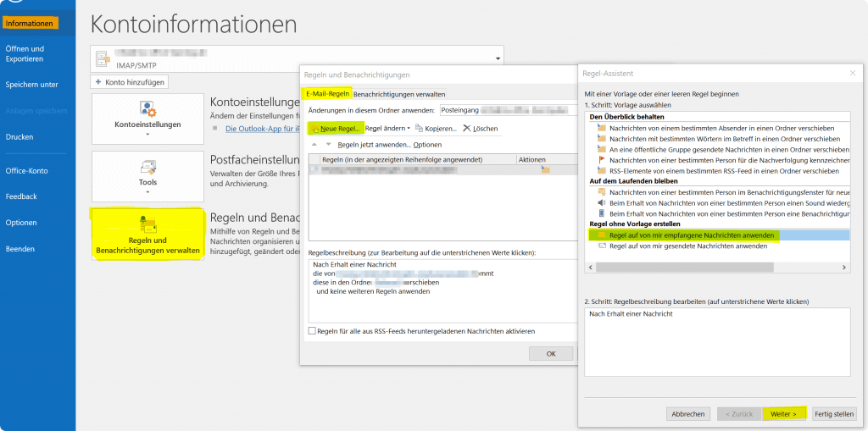The image size is (868, 431).
Task: Open Die Outlook-App link
Action: click(263, 129)
